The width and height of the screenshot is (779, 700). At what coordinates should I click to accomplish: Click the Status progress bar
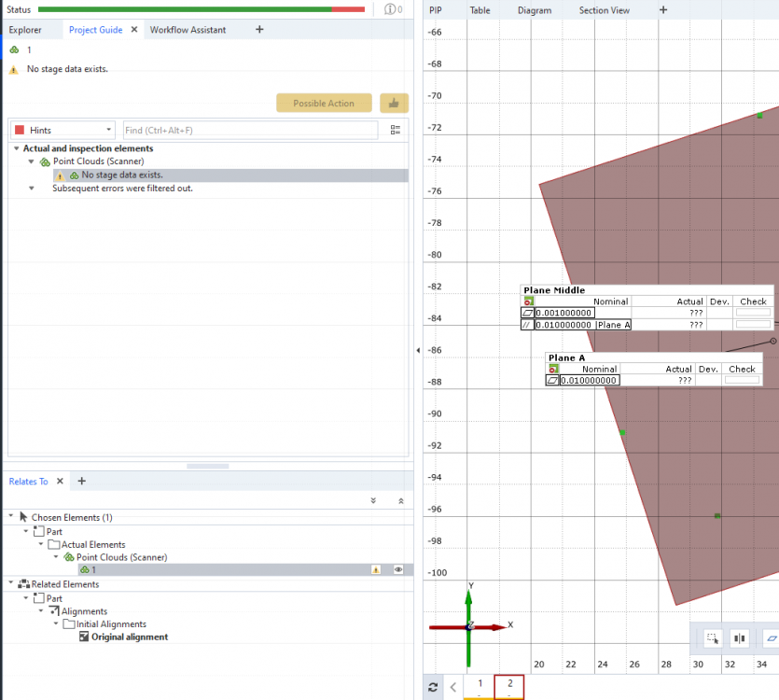201,9
